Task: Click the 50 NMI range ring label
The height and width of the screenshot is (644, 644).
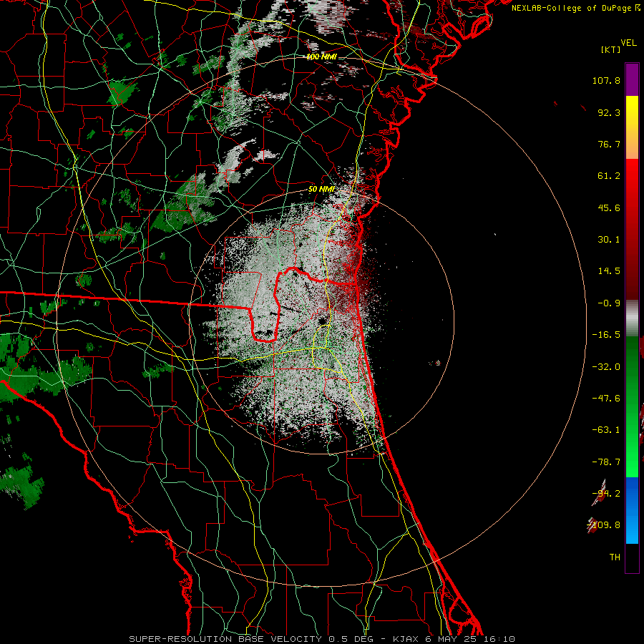Action: [321, 190]
